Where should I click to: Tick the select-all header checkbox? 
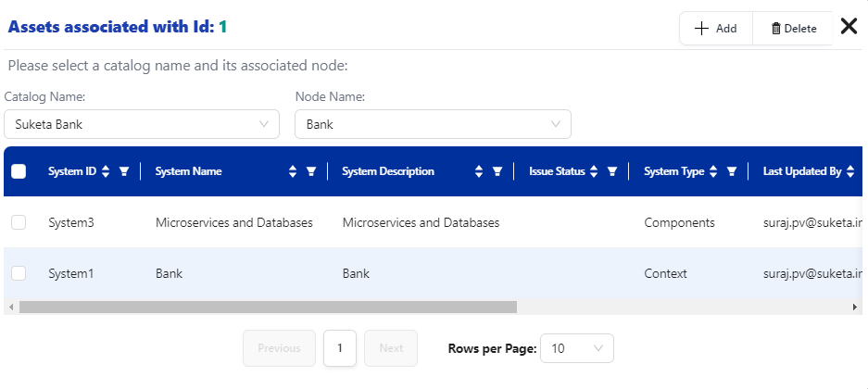pos(19,171)
